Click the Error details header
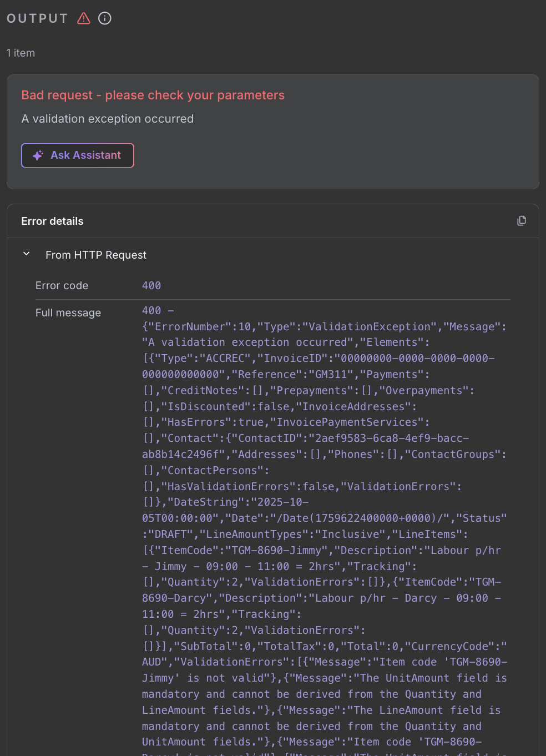The image size is (546, 756). [52, 221]
